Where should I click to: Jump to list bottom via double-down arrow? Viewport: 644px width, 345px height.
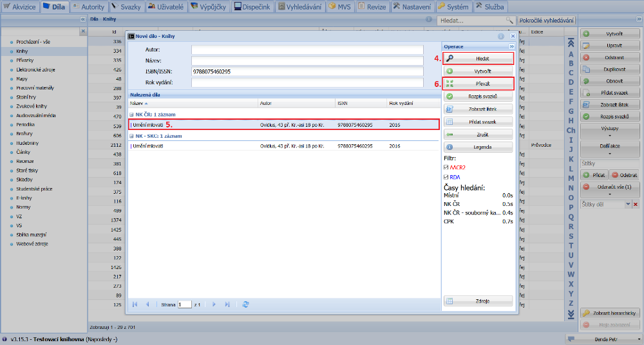click(570, 313)
